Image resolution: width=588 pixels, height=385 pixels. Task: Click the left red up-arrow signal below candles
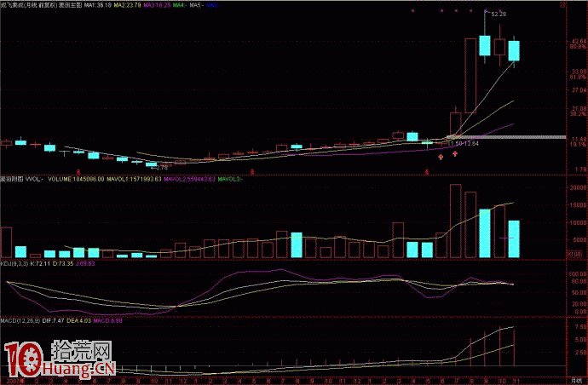coord(441,156)
